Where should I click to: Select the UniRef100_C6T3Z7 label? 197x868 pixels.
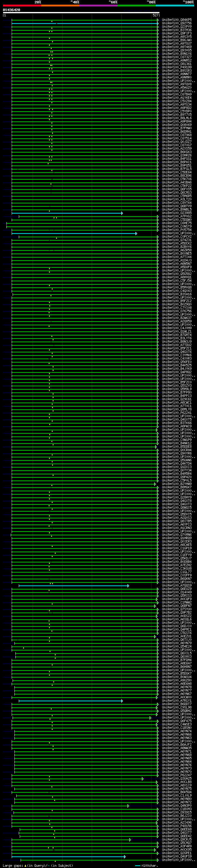(177, 57)
